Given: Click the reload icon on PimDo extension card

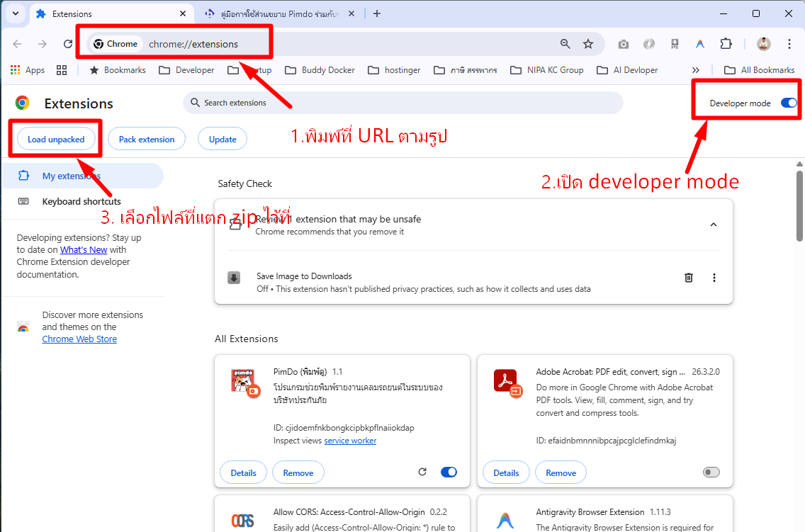Looking at the screenshot, I should point(422,472).
